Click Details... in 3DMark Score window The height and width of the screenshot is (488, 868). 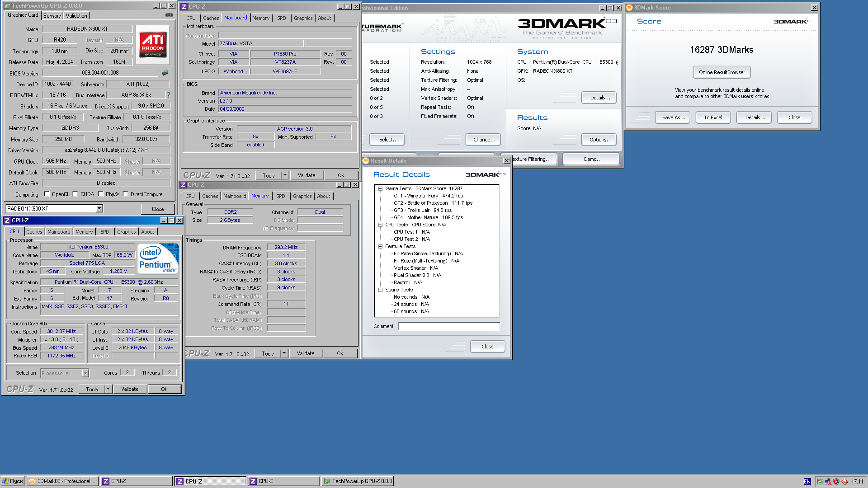coord(755,117)
